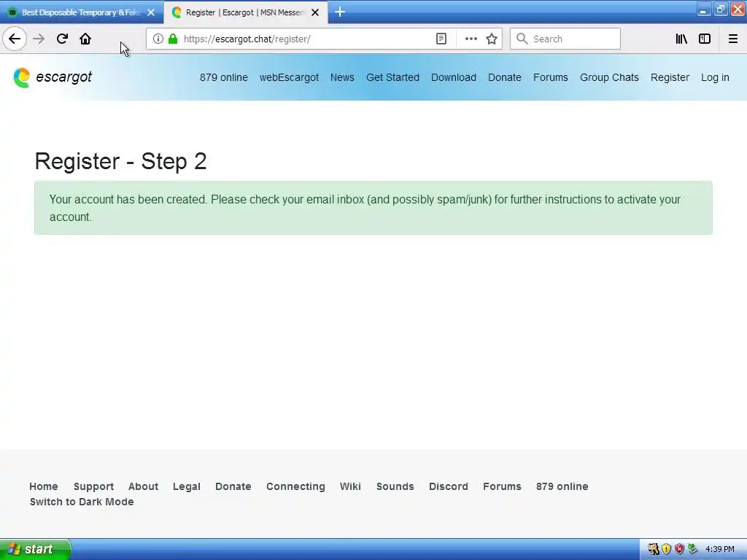Open footer Connecting link

(295, 486)
